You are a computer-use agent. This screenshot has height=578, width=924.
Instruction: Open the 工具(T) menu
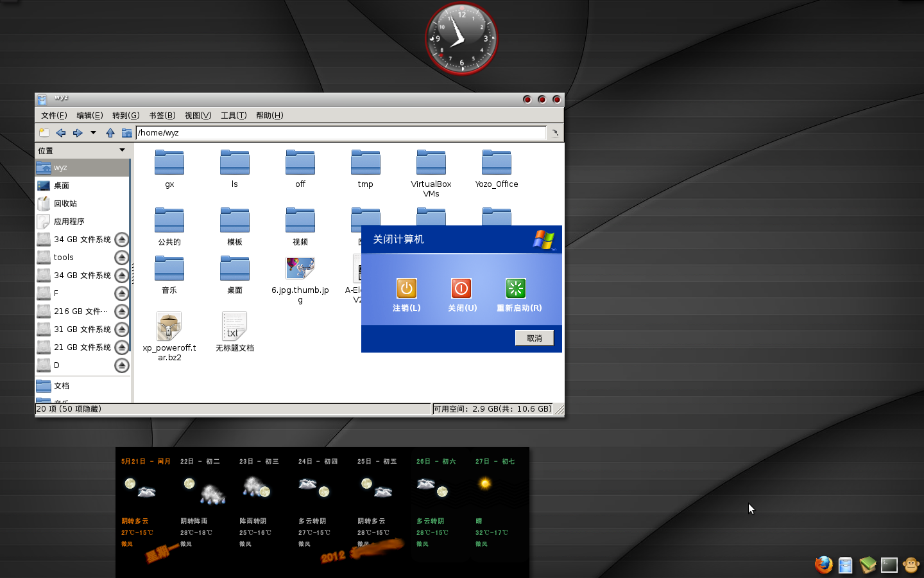point(234,116)
